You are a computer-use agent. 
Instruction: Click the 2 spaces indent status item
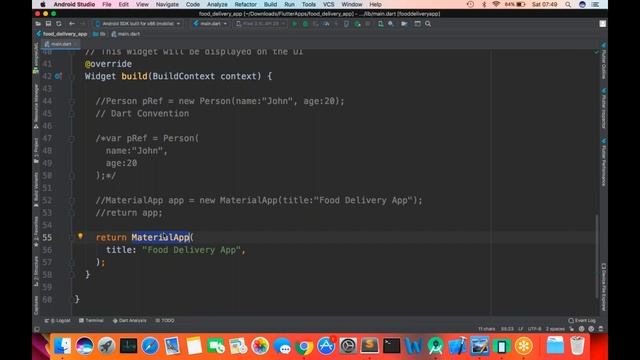555,329
